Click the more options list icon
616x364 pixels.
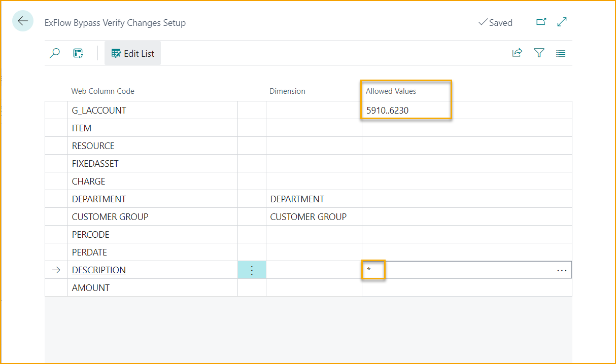560,53
